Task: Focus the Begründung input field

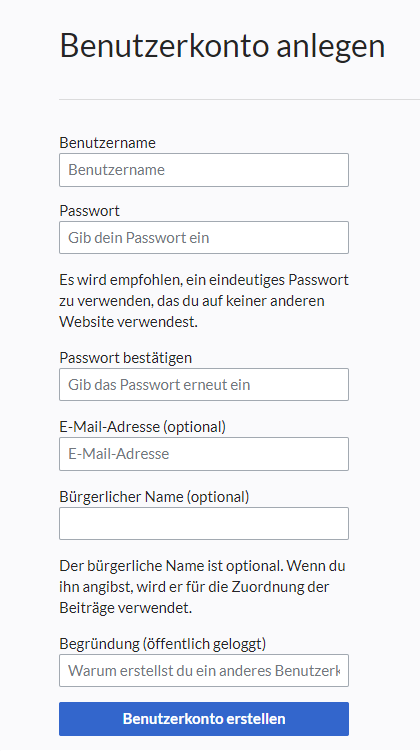Action: [204, 671]
